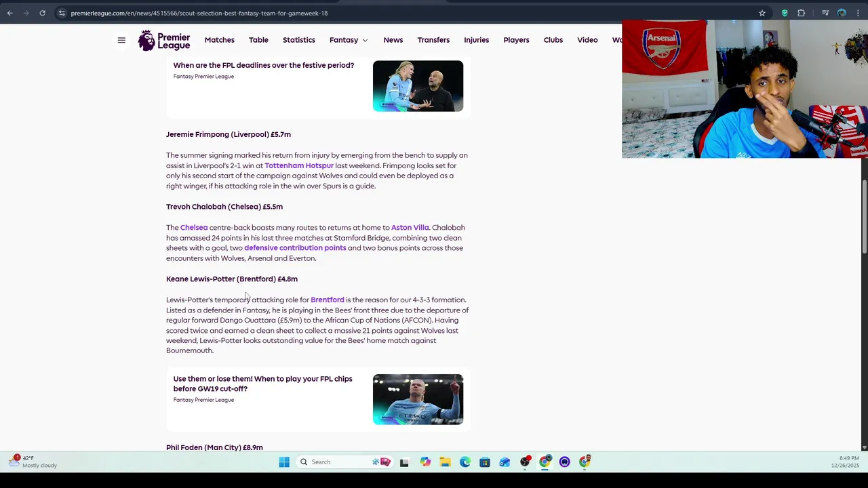868x488 pixels.
Task: Open the Clubs nav item
Action: 553,40
